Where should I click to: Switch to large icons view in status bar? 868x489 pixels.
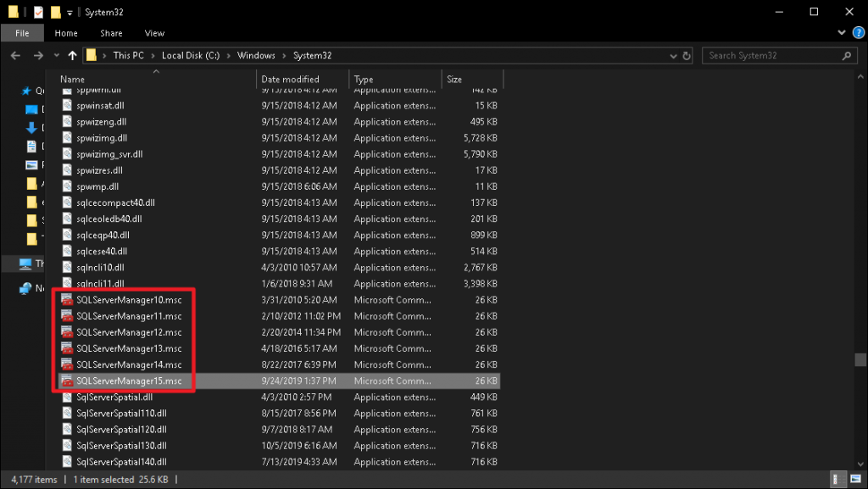[856, 479]
